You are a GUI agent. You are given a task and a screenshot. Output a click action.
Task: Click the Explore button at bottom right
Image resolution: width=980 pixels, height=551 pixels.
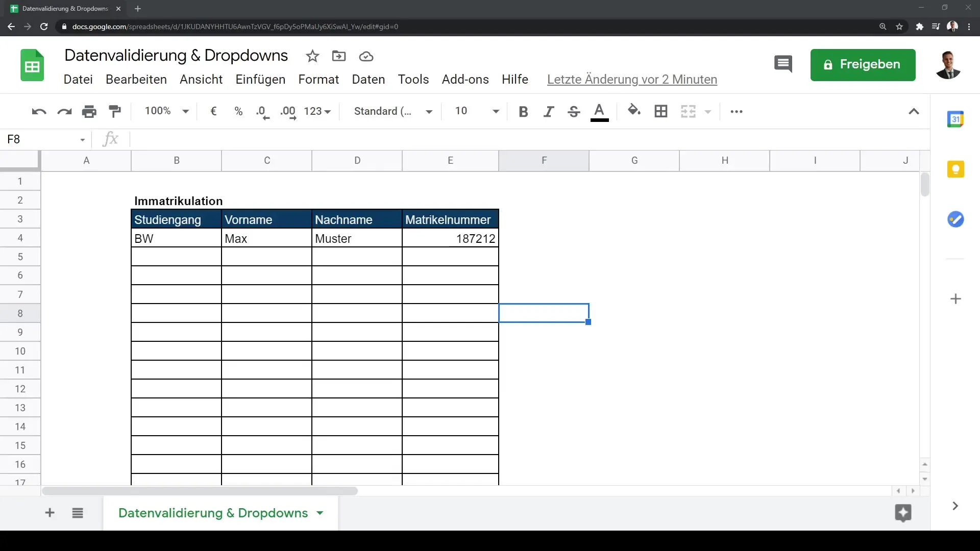point(903,513)
